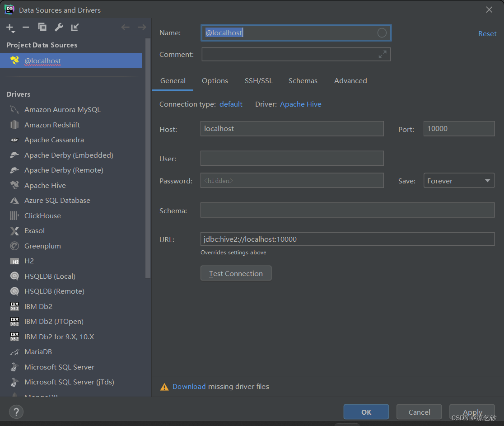Click the JDBC URL field

347,239
